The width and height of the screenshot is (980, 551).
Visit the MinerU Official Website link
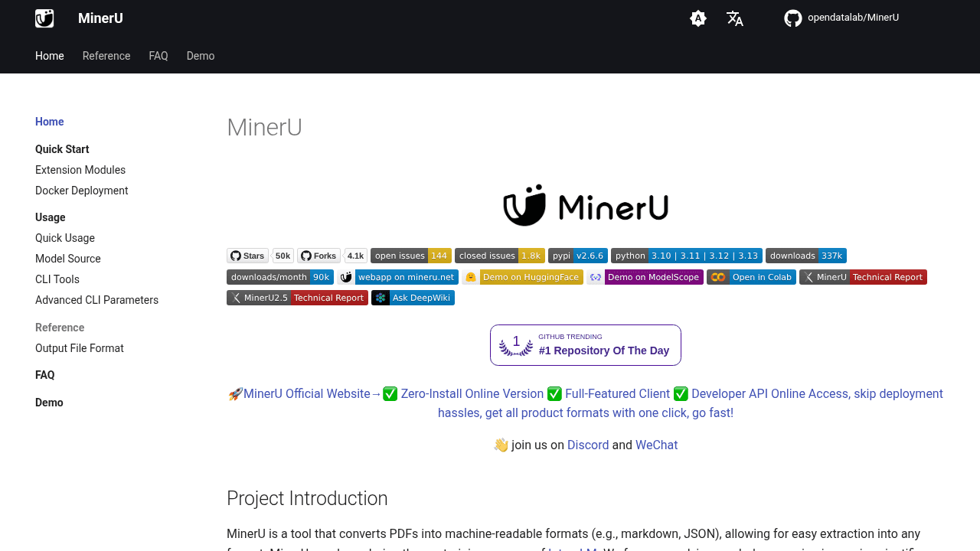point(305,393)
